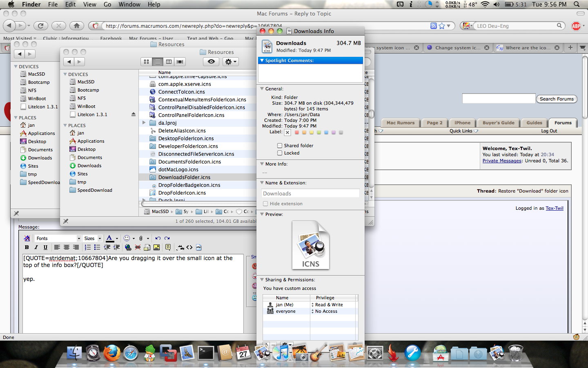Image resolution: width=588 pixels, height=368 pixels.
Task: Apply underline formatting in message editor
Action: tap(45, 247)
